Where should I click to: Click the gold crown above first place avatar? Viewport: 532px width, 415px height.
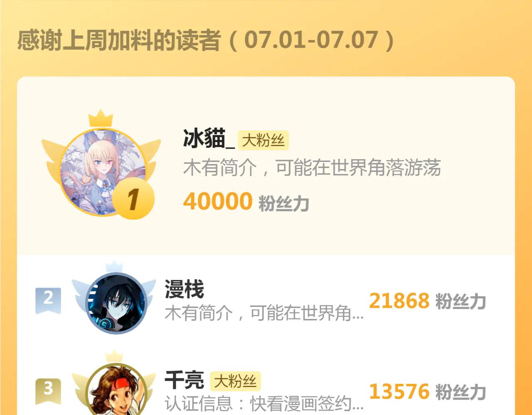pyautogui.click(x=101, y=118)
